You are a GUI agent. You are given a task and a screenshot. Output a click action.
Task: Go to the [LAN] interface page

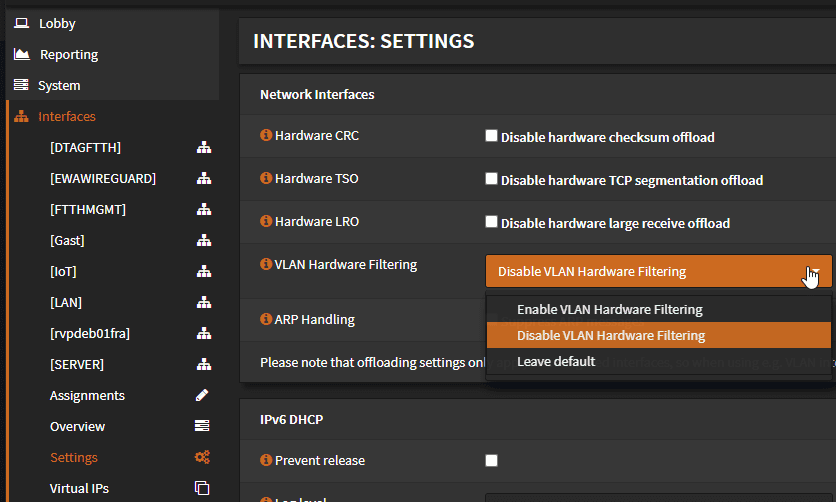(66, 303)
